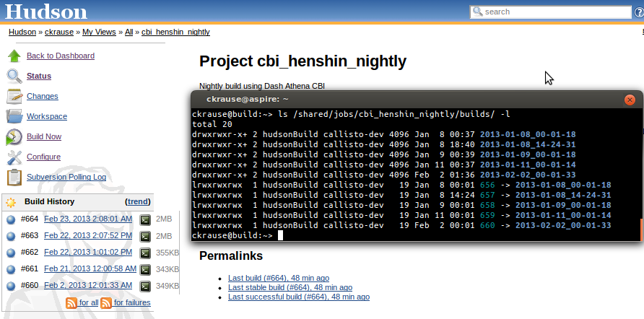Screen dimensions: 644x319
Task: Click the Status magnifying glass icon
Action: coord(14,76)
